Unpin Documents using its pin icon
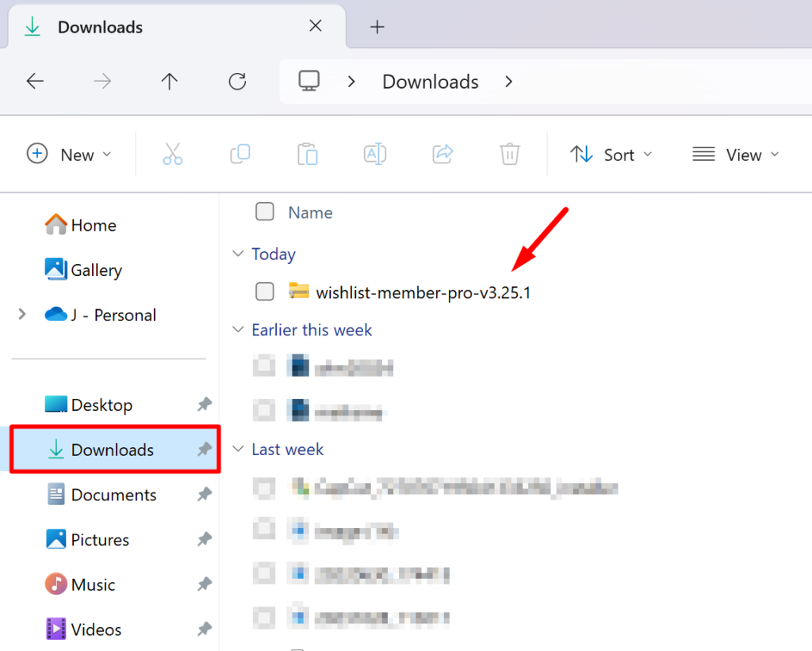Image resolution: width=812 pixels, height=651 pixels. (205, 494)
